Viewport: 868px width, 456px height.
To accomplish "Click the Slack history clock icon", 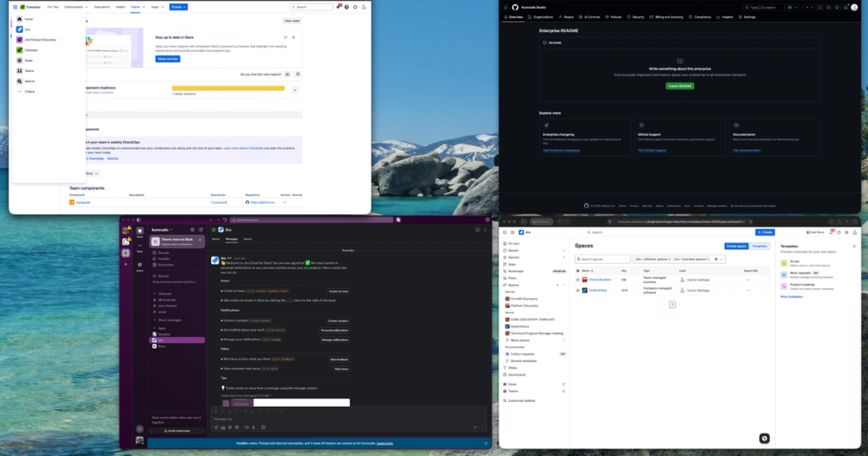I will [225, 220].
